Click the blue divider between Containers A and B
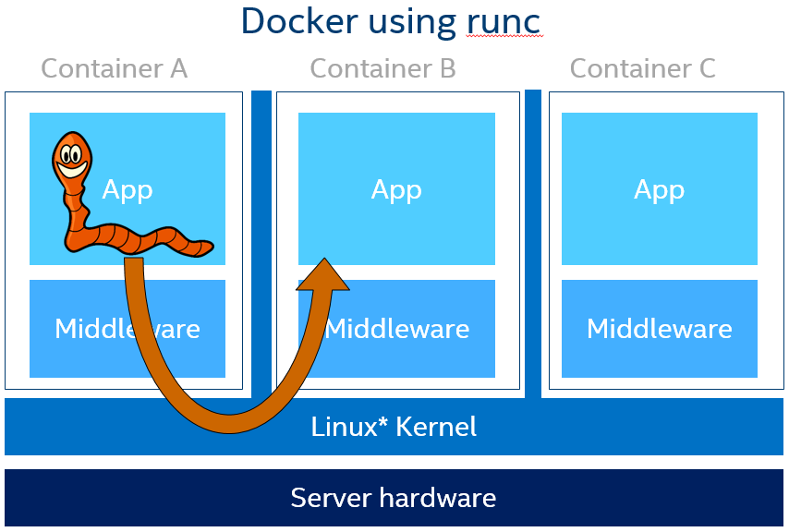This screenshot has height=532, width=789. tap(261, 240)
